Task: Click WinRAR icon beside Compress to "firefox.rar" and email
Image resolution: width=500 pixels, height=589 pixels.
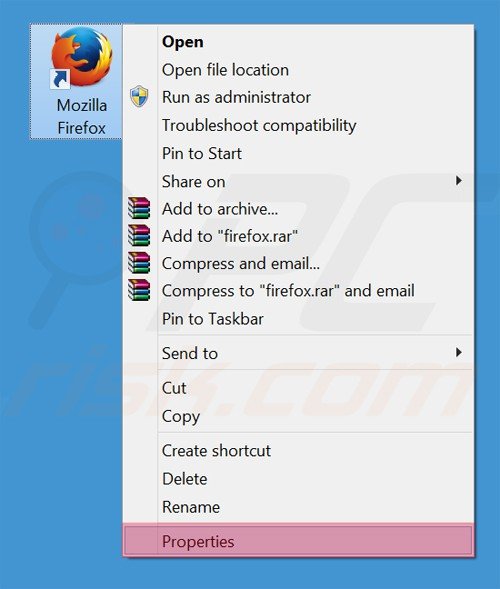Action: point(139,290)
